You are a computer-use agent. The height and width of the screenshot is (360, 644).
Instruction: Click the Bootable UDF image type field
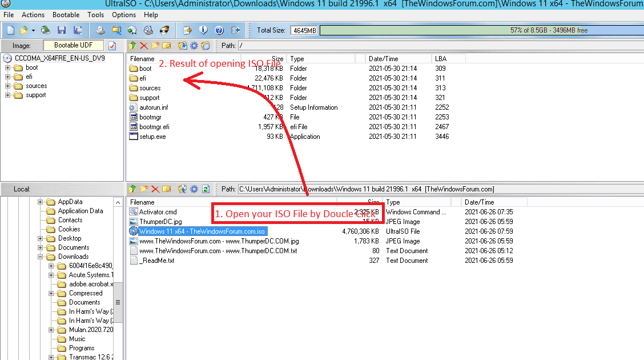74,45
